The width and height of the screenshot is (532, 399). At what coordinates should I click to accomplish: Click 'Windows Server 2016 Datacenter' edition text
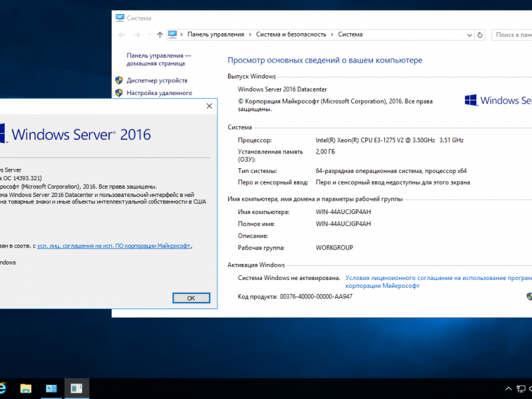coord(282,89)
